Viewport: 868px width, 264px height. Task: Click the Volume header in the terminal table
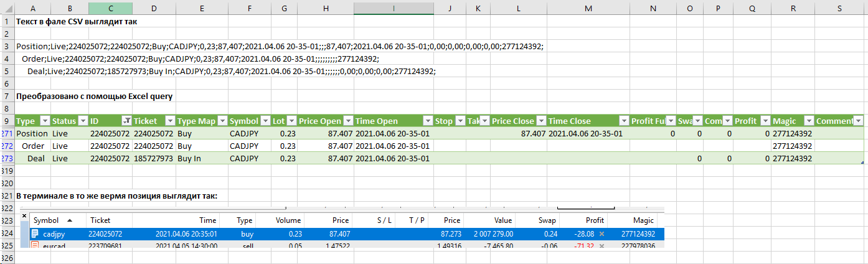click(x=288, y=220)
